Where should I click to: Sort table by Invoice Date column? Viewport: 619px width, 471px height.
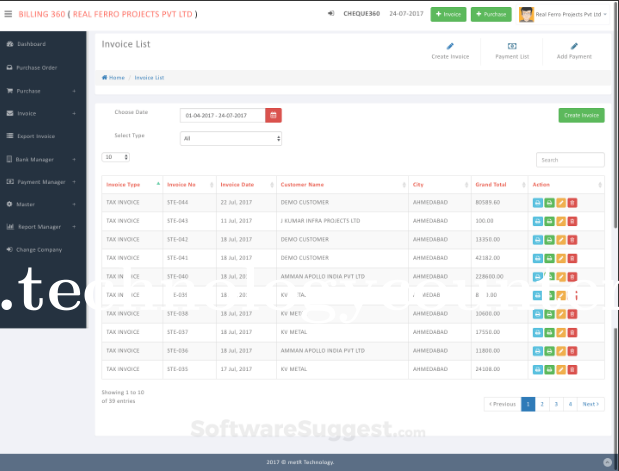point(246,185)
